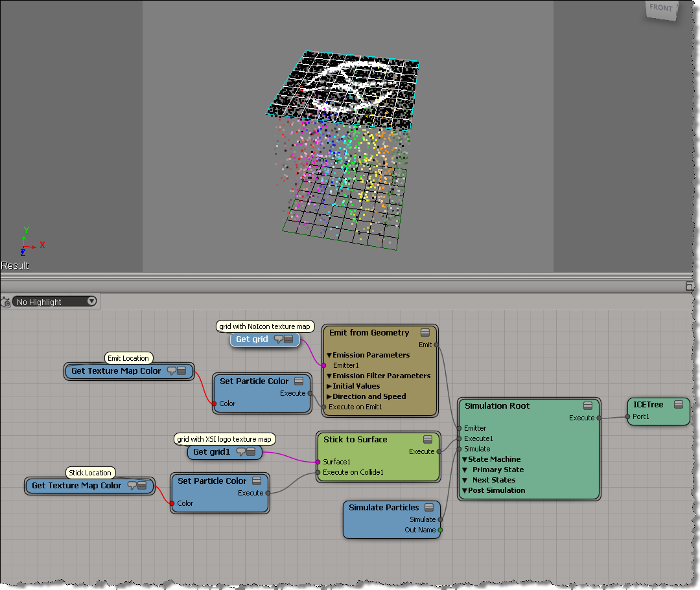Expand the Initial Values section

click(x=329, y=386)
